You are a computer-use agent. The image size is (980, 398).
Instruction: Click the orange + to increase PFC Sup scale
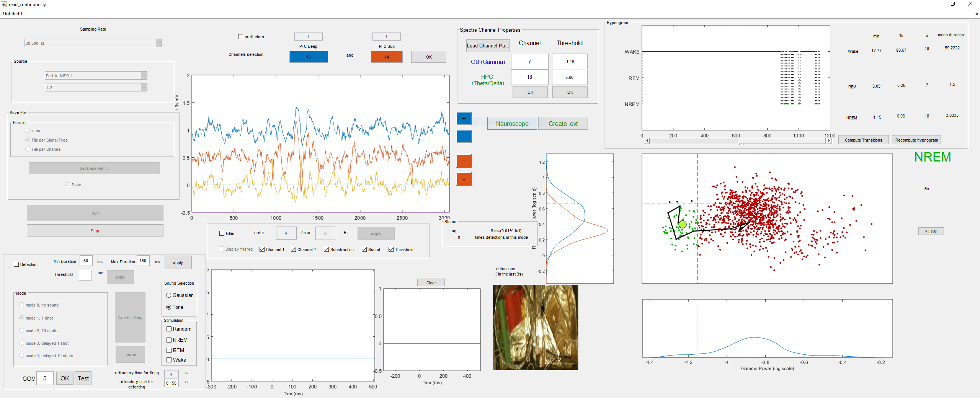click(464, 161)
